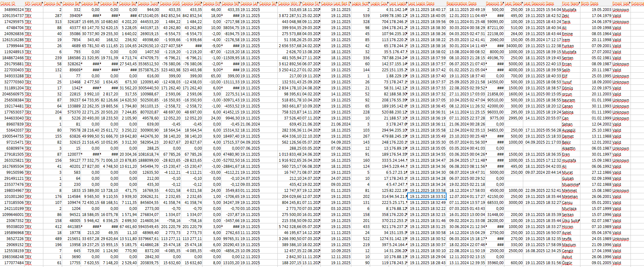Screen dimensions: 644x267
Task: Click birth date cell 19.05.2003
Action: 601,10
